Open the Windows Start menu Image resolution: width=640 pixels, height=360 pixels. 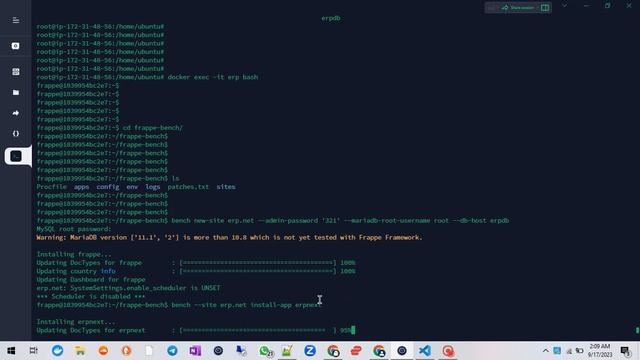(x=11, y=351)
